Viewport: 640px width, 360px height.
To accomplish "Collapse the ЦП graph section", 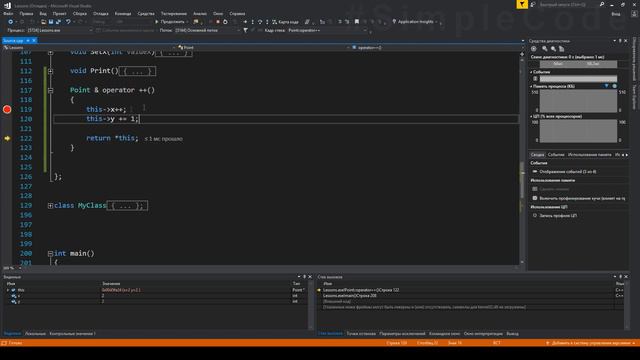I will (531, 116).
